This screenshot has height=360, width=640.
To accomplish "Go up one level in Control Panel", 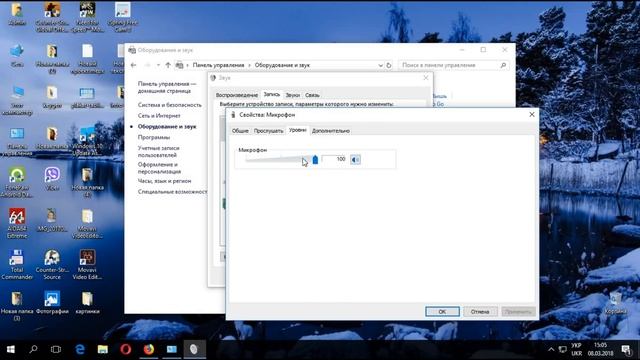I will point(168,65).
